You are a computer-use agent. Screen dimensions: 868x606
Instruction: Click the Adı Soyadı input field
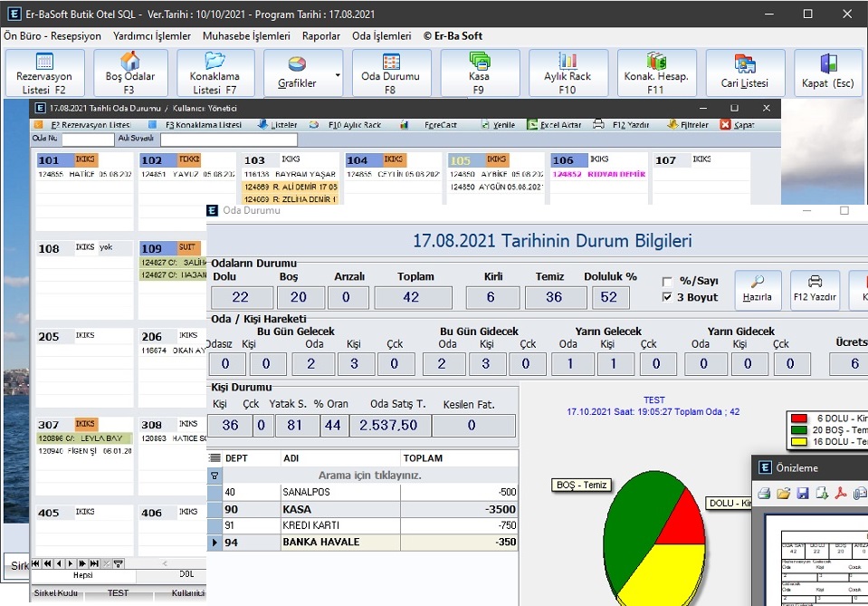(x=229, y=139)
